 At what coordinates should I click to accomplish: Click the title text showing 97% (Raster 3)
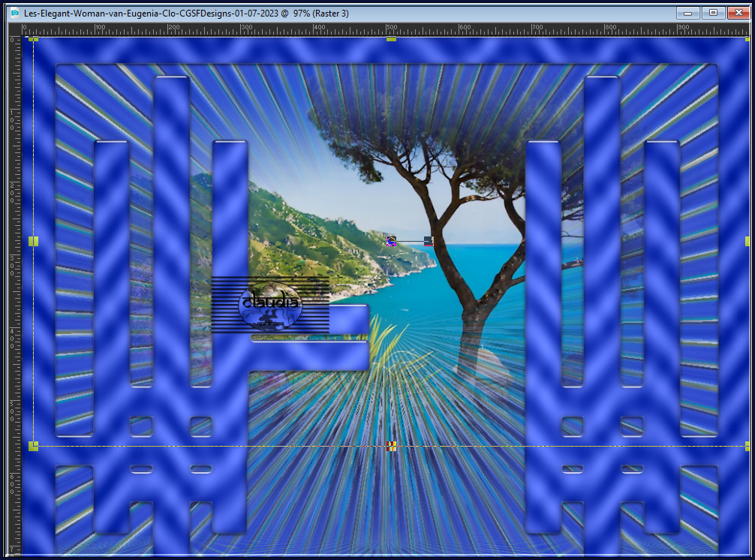click(x=320, y=14)
